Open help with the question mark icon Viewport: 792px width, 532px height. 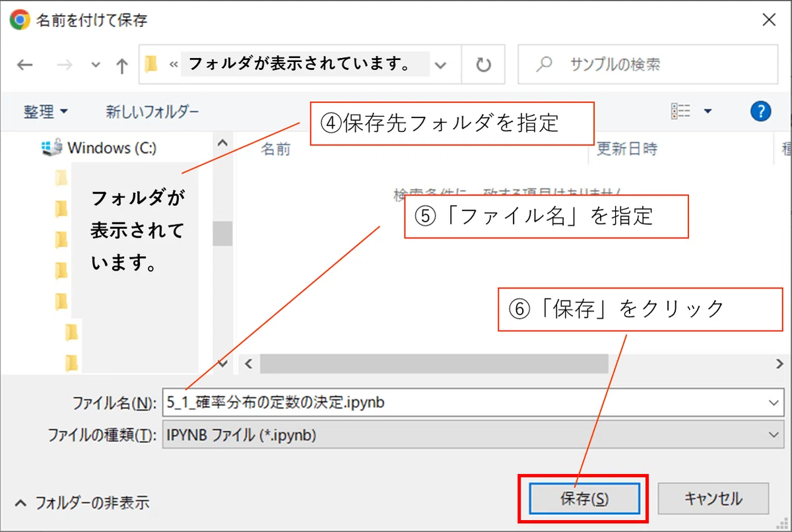(761, 111)
